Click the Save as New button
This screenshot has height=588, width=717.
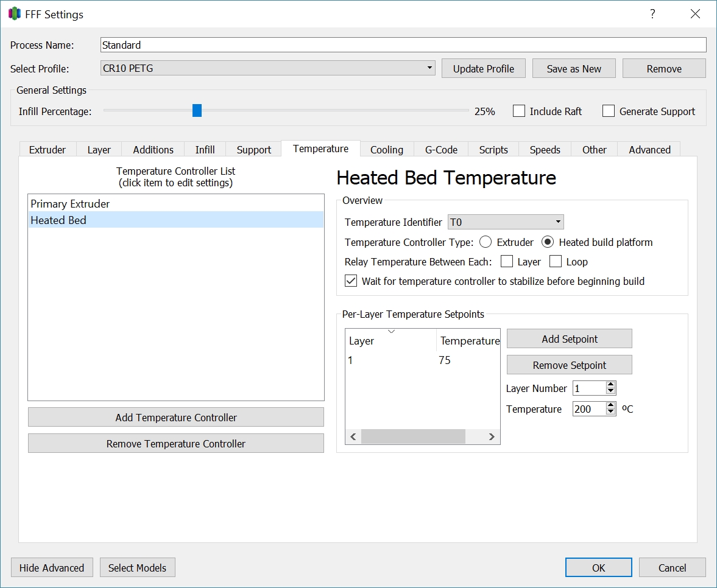(574, 69)
